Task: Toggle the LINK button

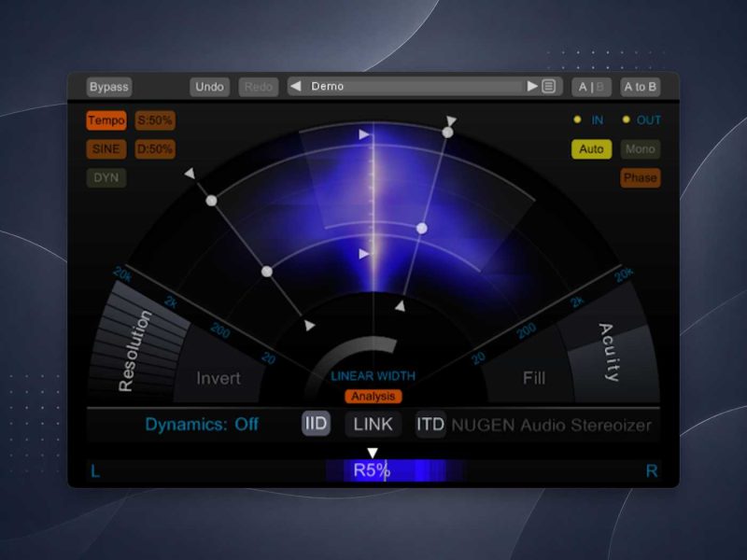Action: coord(373,424)
